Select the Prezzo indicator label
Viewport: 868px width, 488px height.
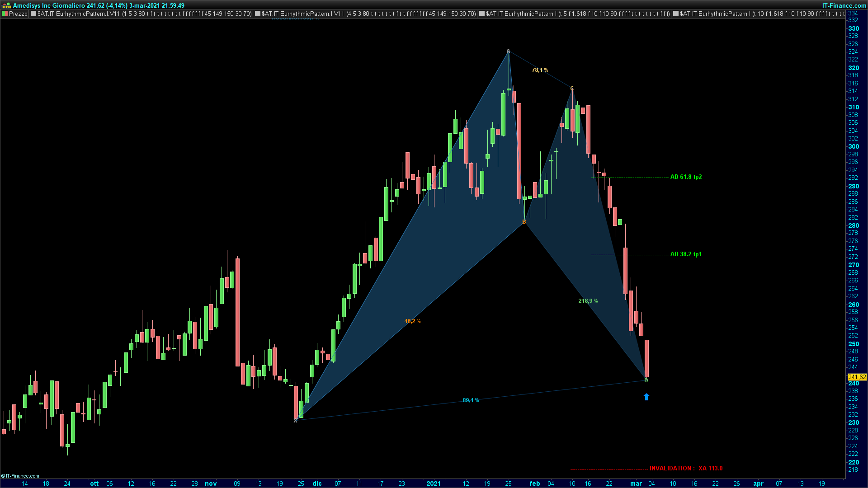(x=18, y=14)
